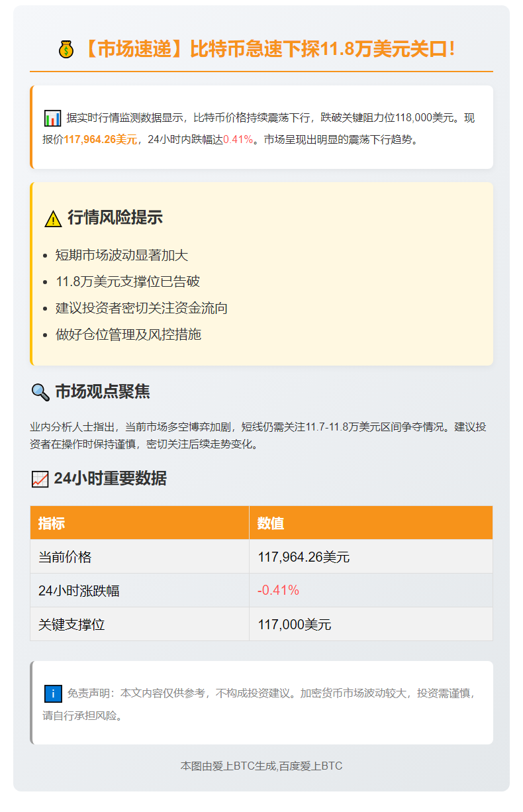The image size is (523, 812).
Task: Click the 做好仓位管理及风控措施 bullet item
Action: coord(128,334)
